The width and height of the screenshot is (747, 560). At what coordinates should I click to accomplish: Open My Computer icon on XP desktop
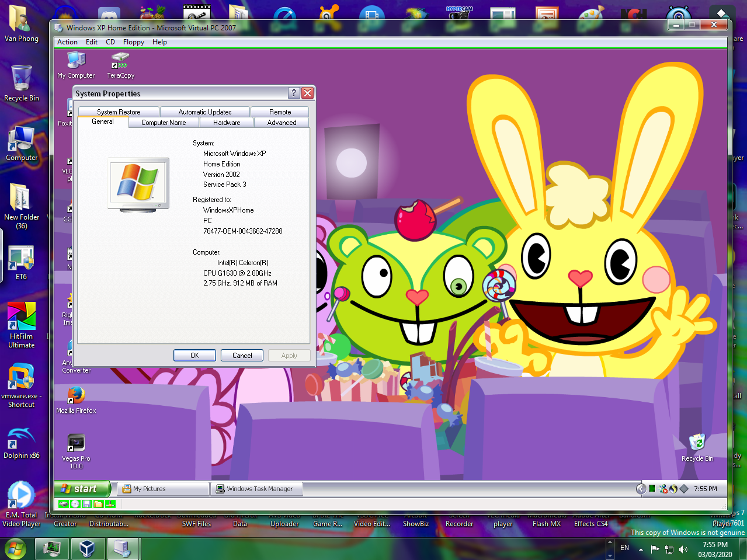(x=76, y=65)
